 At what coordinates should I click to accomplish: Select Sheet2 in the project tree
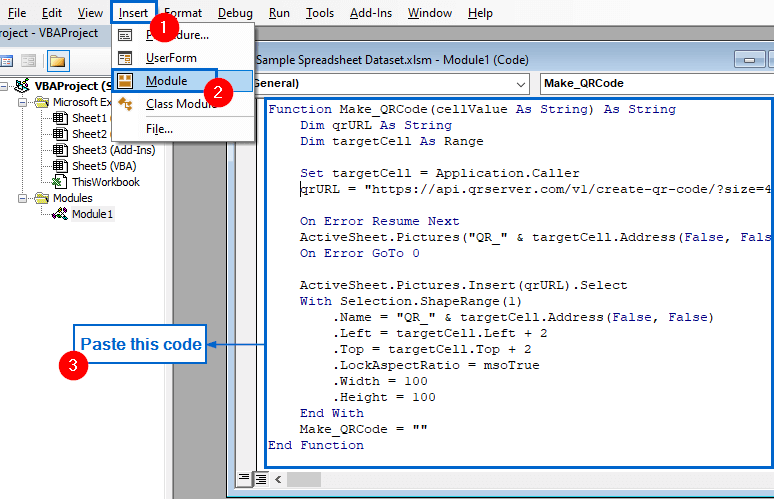pos(89,134)
